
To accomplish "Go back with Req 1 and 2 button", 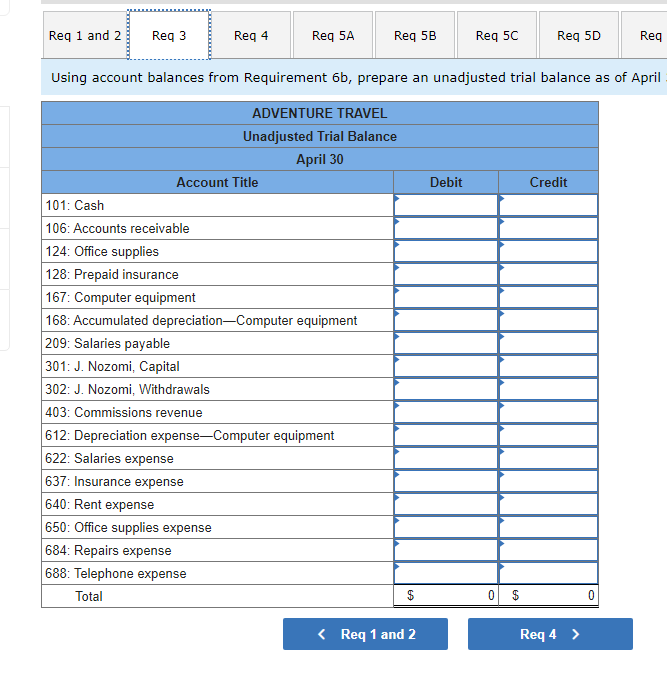I will point(365,634).
